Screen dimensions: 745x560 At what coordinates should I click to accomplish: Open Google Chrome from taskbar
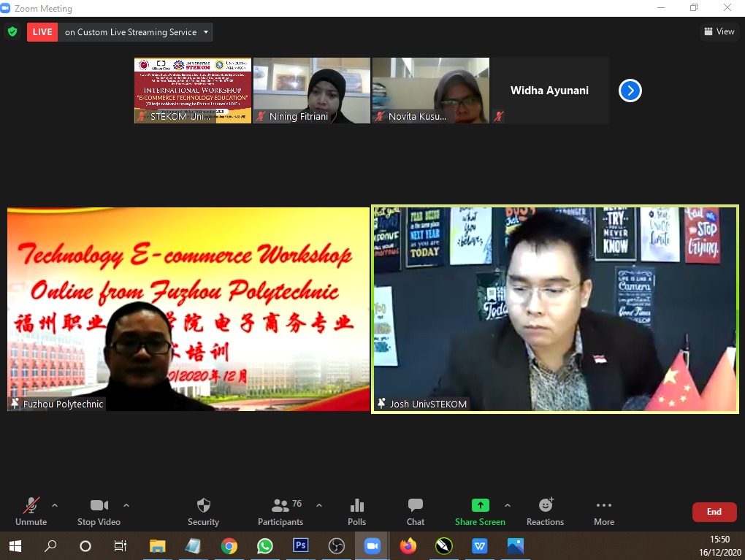pyautogui.click(x=229, y=546)
